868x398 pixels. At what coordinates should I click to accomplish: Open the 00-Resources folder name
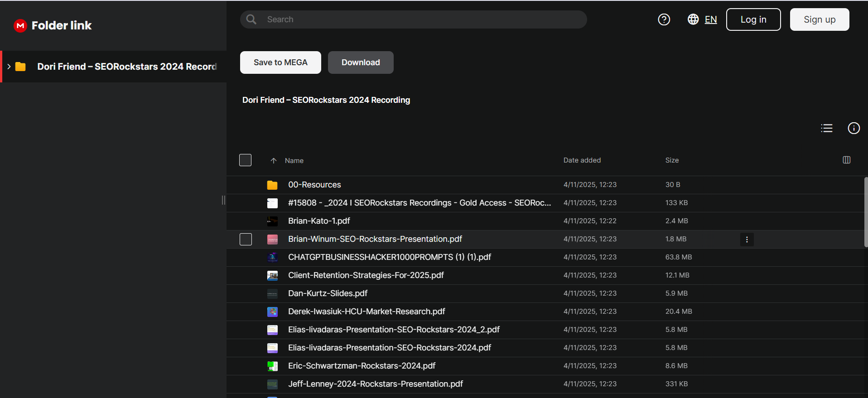click(314, 185)
